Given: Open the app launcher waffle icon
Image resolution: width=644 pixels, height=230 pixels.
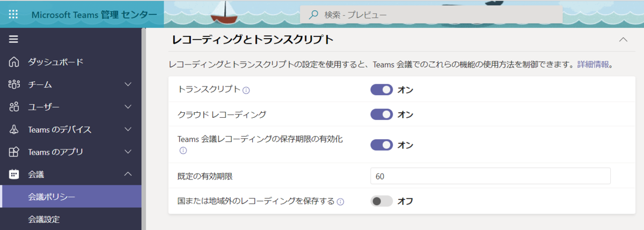Looking at the screenshot, I should click(x=13, y=14).
